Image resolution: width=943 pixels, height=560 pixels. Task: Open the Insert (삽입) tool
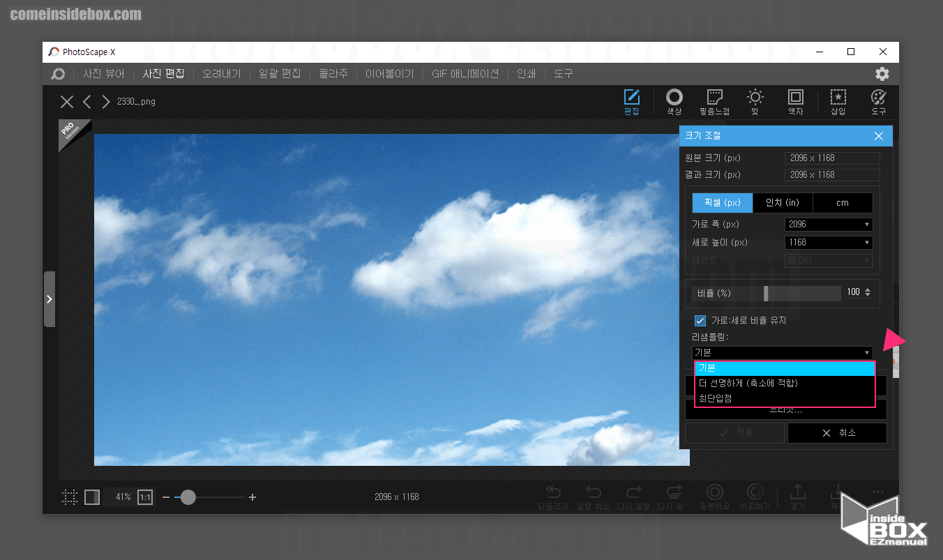838,101
